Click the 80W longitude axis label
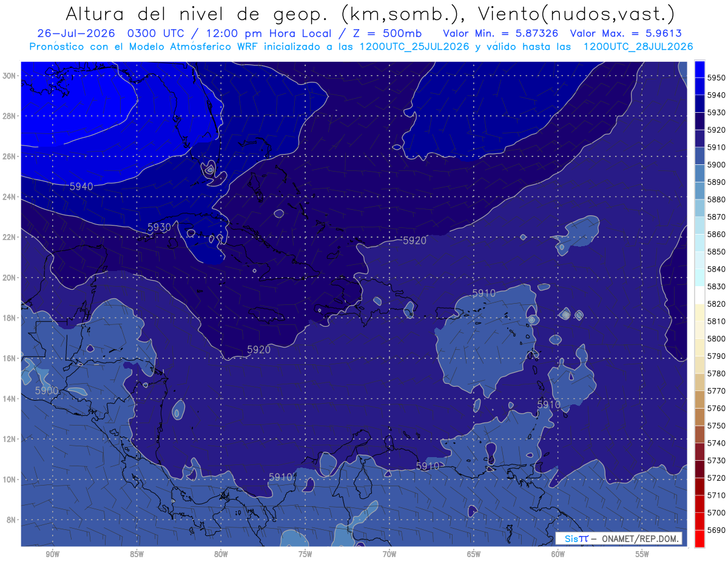Image resolution: width=728 pixels, height=562 pixels. 221,554
